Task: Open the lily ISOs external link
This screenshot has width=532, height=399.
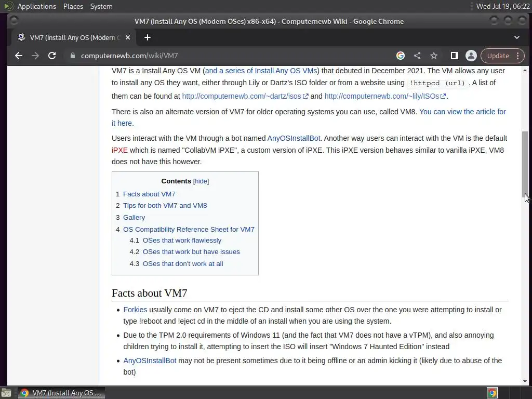Action: point(385,96)
